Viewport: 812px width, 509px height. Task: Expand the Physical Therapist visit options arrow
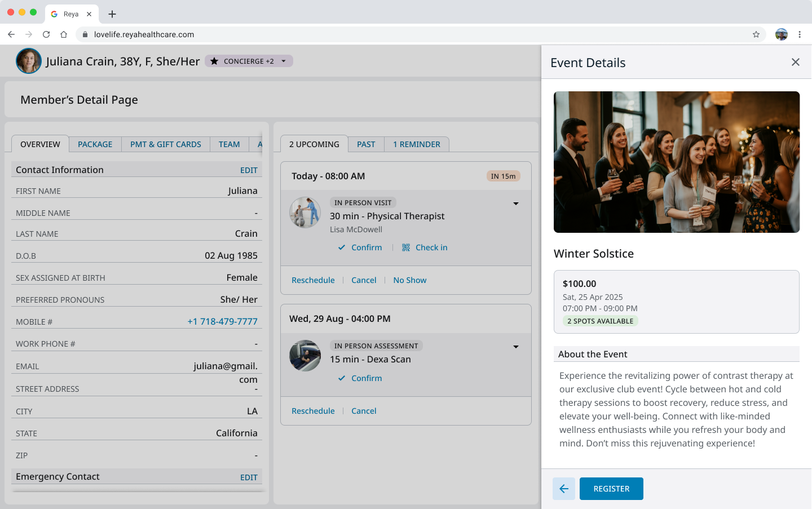tap(515, 203)
